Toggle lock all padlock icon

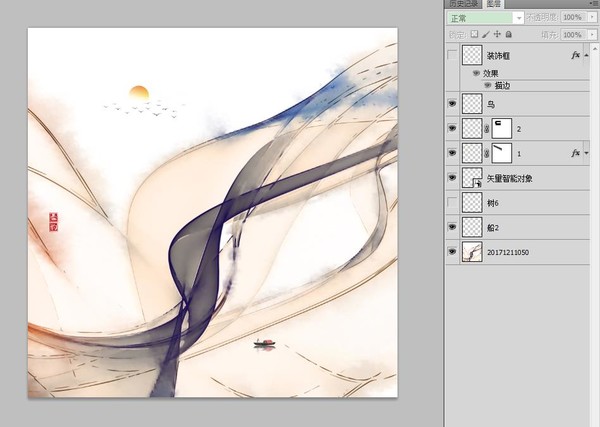coord(509,34)
